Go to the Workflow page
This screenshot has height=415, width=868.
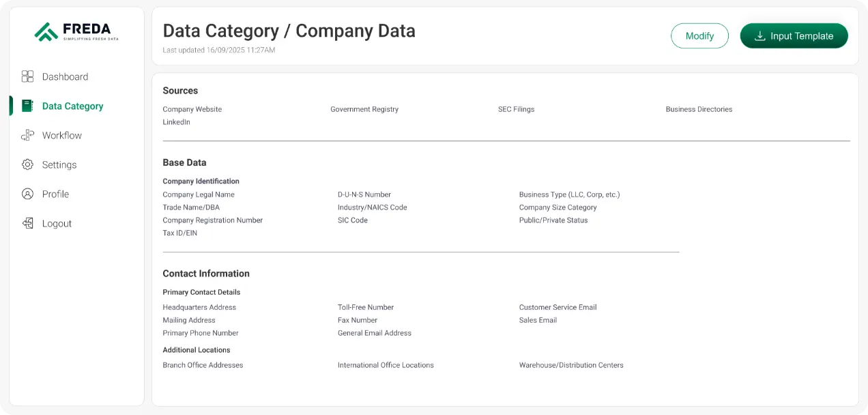click(x=61, y=135)
